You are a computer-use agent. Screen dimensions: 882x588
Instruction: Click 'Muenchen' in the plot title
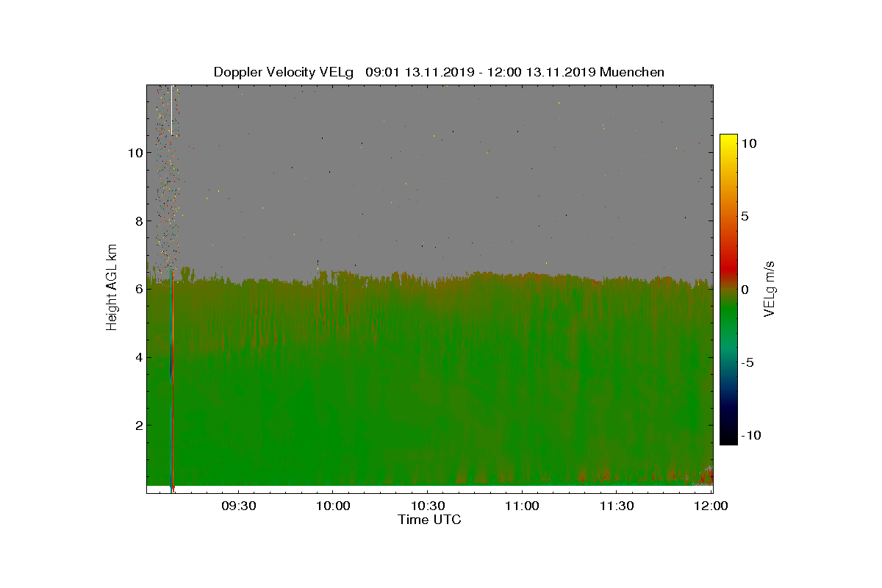click(632, 72)
